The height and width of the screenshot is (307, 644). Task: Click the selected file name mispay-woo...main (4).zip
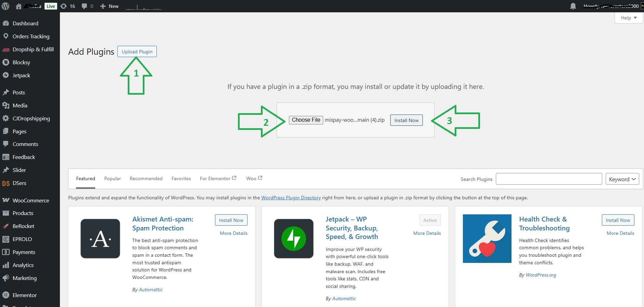point(355,120)
